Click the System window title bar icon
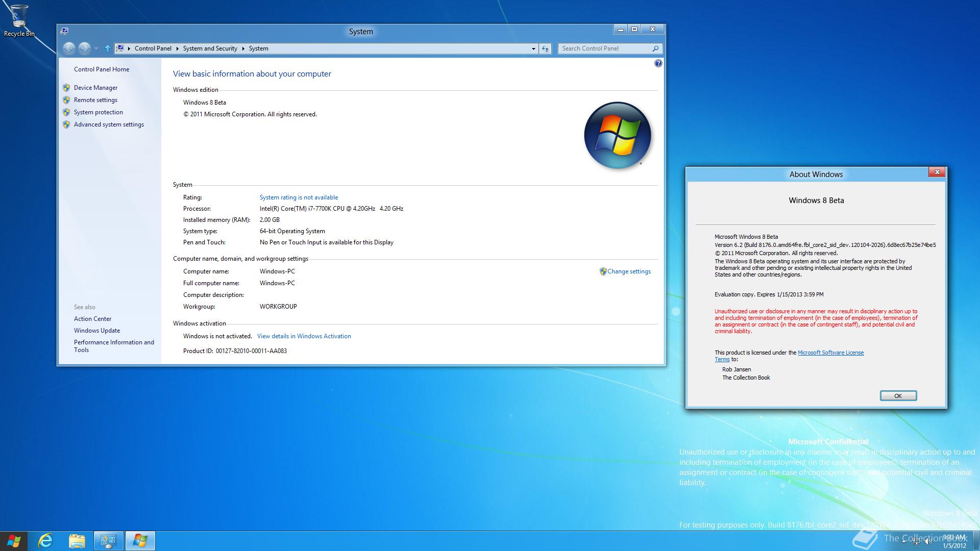Image resolution: width=980 pixels, height=551 pixels. click(x=65, y=31)
